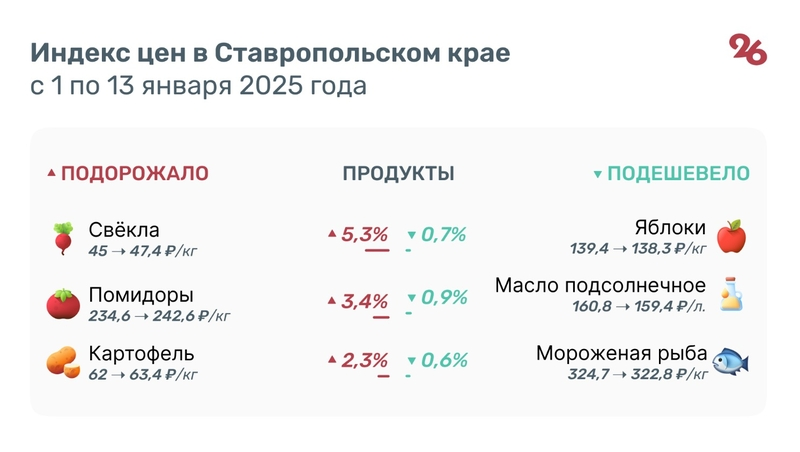The width and height of the screenshot is (800, 452).
Task: Click the sunflower oil bottle icon
Action: [x=732, y=295]
